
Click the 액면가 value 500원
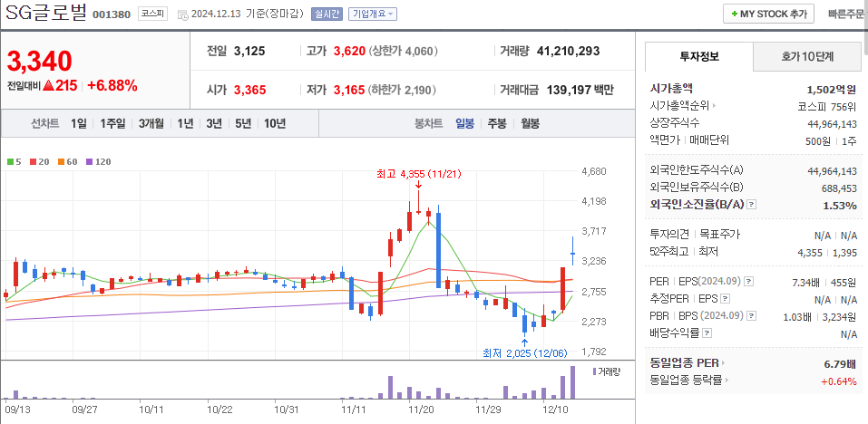(x=817, y=141)
